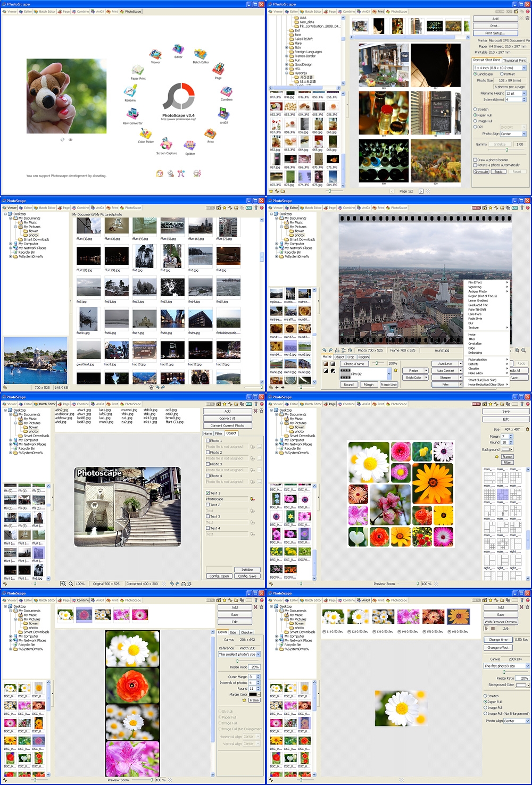Click the Print Setup... button
The width and height of the screenshot is (532, 785).
(x=495, y=33)
